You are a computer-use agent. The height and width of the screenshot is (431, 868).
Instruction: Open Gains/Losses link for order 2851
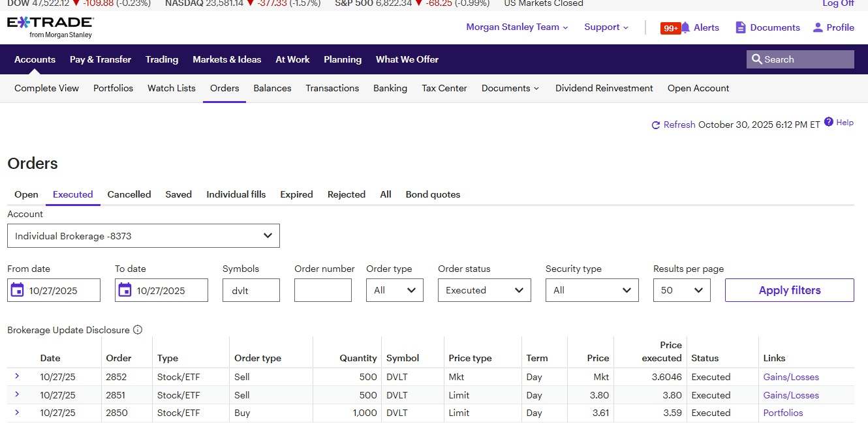pyautogui.click(x=790, y=395)
